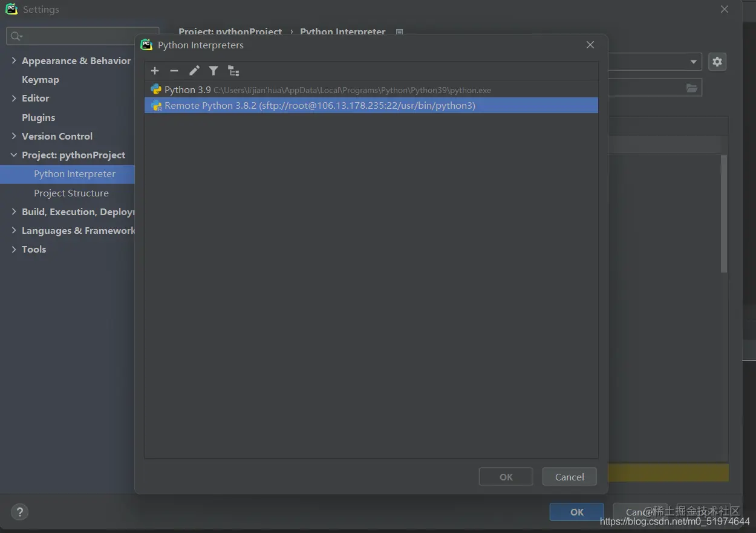Expand Languages & Frameworks node

14,230
